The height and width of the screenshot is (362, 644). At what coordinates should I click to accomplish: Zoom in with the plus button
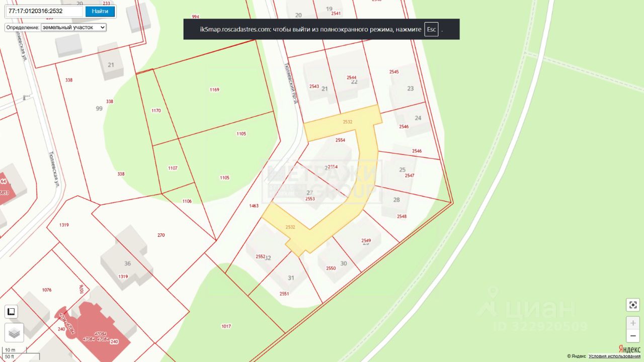pyautogui.click(x=633, y=323)
